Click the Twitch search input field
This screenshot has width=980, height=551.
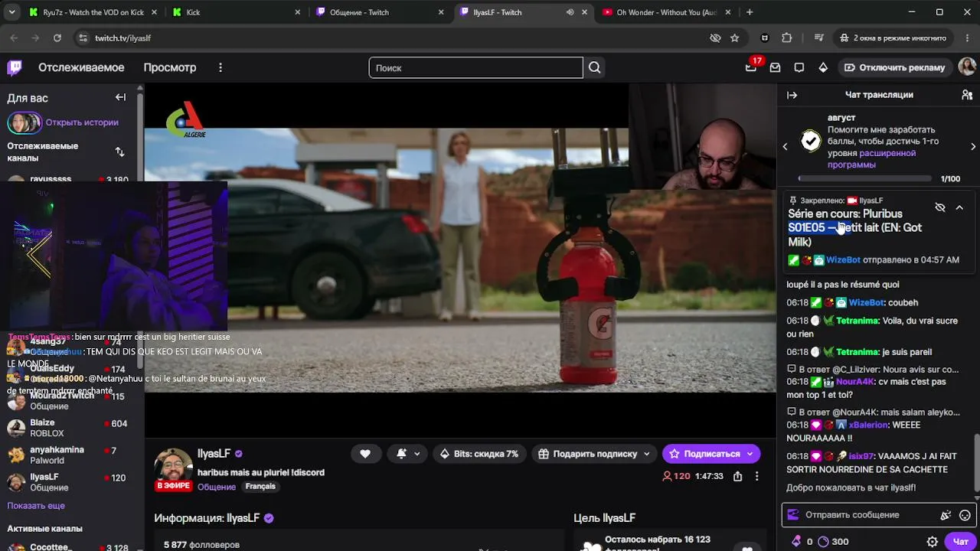pyautogui.click(x=475, y=67)
